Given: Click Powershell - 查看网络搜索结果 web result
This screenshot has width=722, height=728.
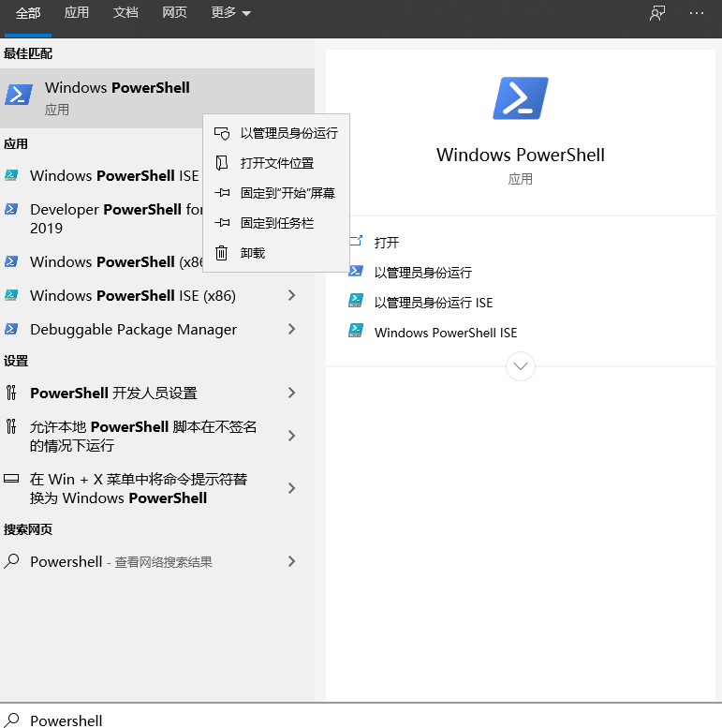Looking at the screenshot, I should click(156, 561).
